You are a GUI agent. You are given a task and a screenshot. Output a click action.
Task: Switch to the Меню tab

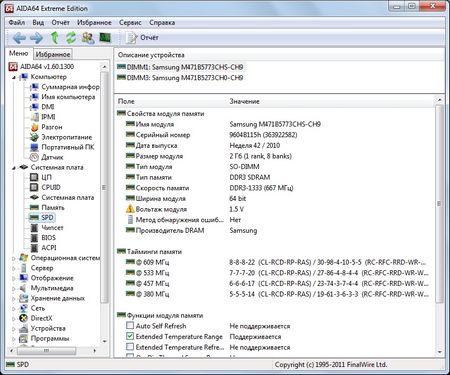19,53
